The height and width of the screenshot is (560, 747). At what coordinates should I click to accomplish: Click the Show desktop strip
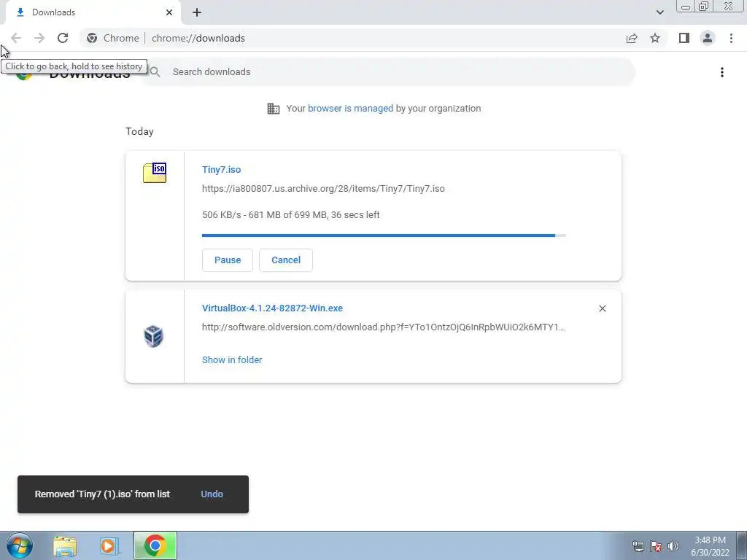click(742, 545)
